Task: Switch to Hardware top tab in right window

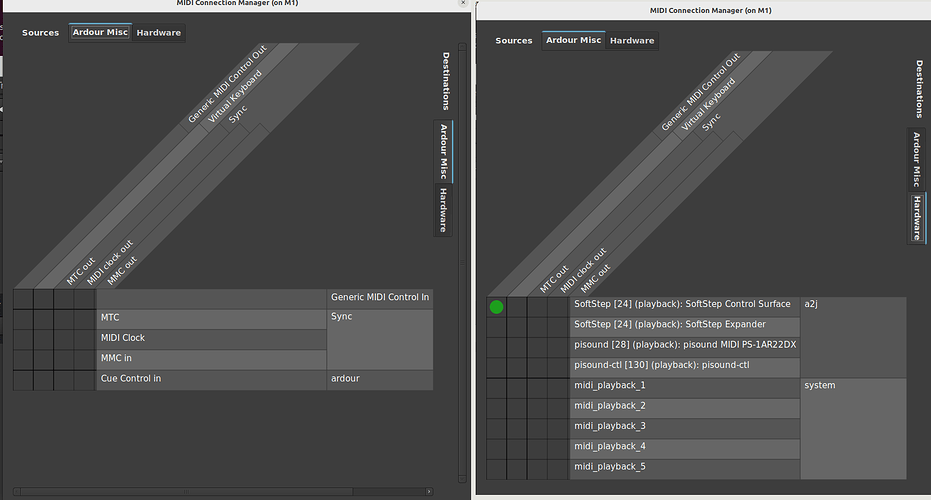Action: [632, 41]
